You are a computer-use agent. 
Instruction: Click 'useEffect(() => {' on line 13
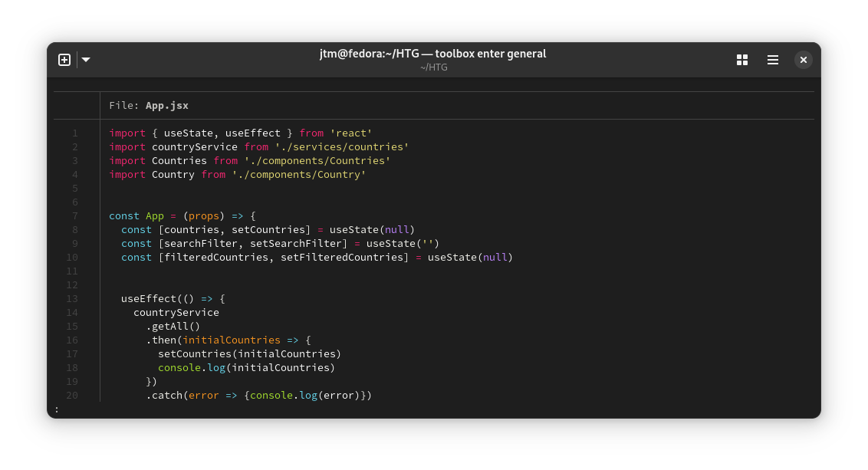point(173,299)
